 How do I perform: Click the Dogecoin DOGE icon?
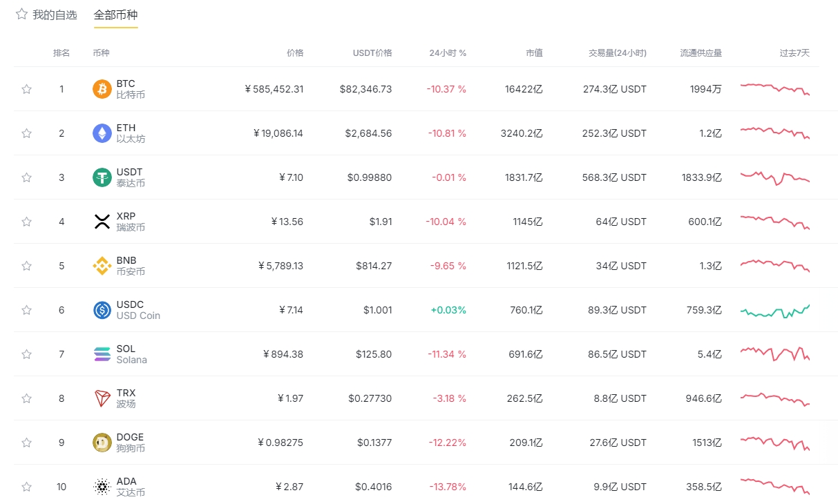(102, 443)
